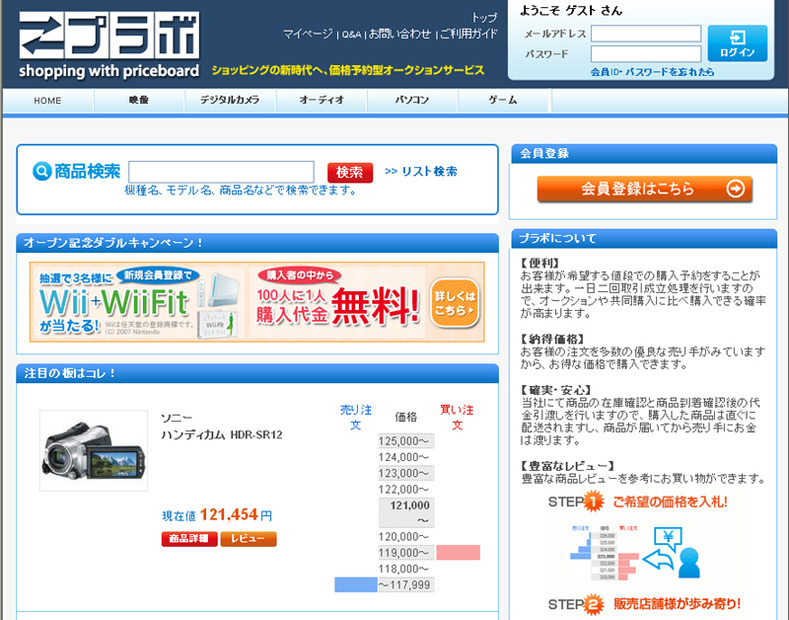Click the 119,000~ price row
789x620 pixels.
(406, 553)
